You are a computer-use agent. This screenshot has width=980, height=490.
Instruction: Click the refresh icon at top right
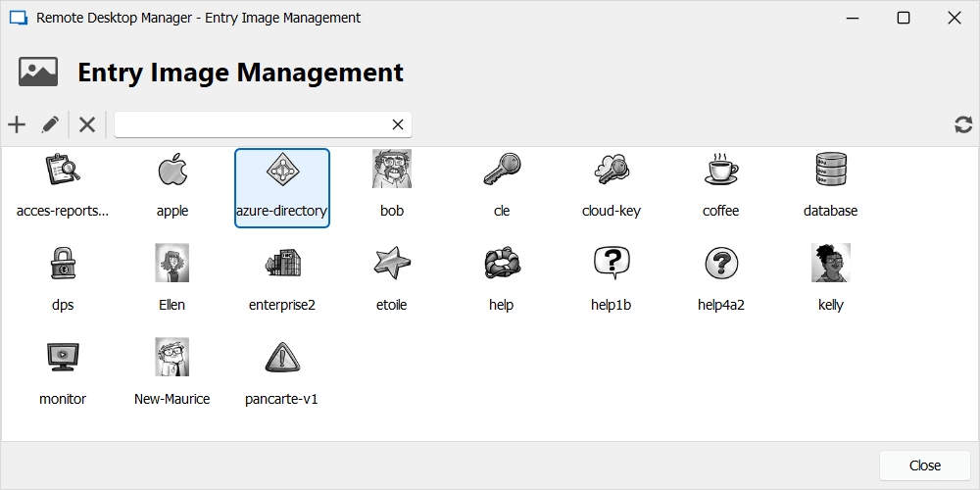[x=963, y=124]
